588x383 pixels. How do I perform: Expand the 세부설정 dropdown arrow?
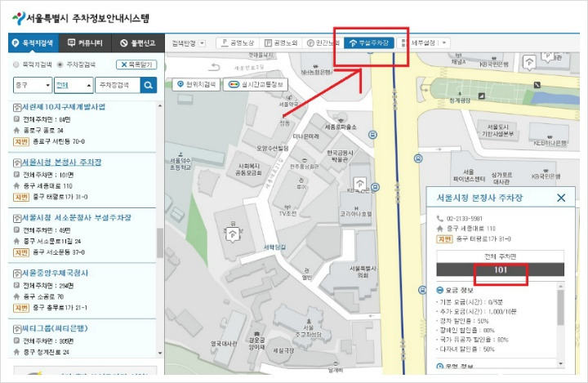pyautogui.click(x=444, y=42)
